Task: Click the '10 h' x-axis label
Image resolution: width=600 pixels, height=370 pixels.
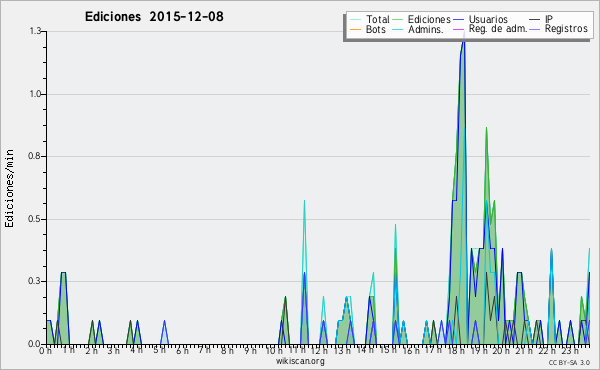Action: pos(274,350)
